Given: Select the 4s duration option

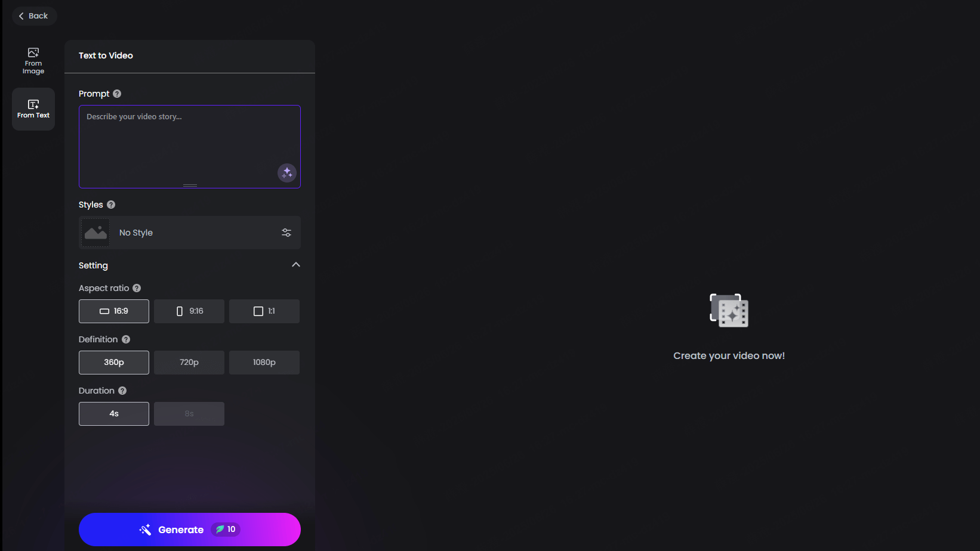Looking at the screenshot, I should pyautogui.click(x=114, y=414).
